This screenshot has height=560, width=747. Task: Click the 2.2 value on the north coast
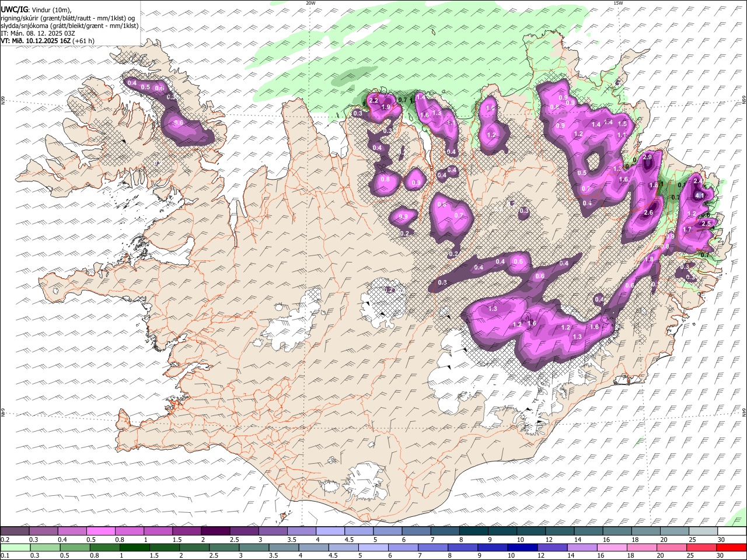click(374, 101)
